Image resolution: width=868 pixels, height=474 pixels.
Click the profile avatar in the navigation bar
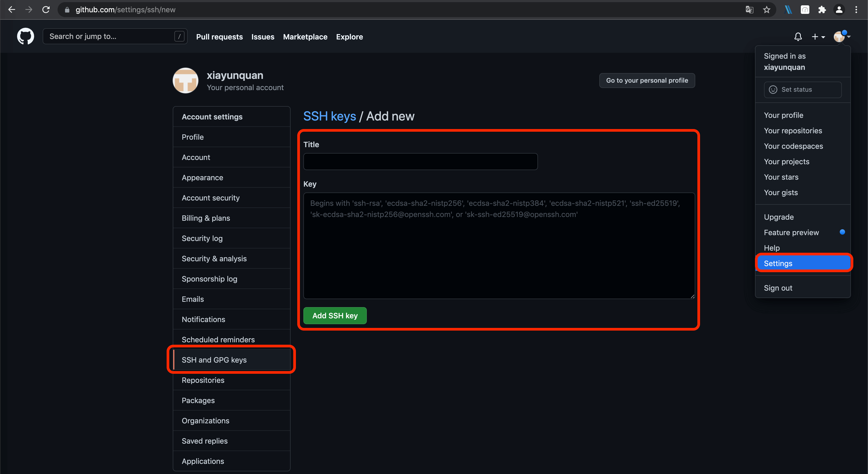(x=839, y=36)
